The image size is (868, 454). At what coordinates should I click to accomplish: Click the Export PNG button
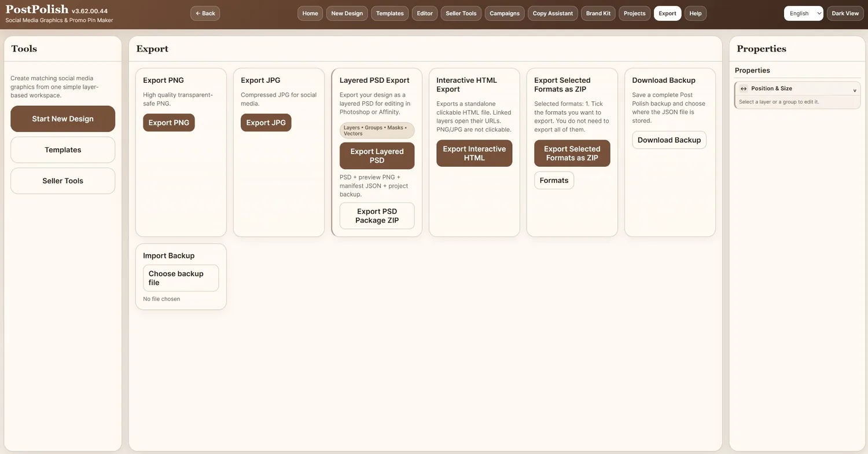[169, 123]
